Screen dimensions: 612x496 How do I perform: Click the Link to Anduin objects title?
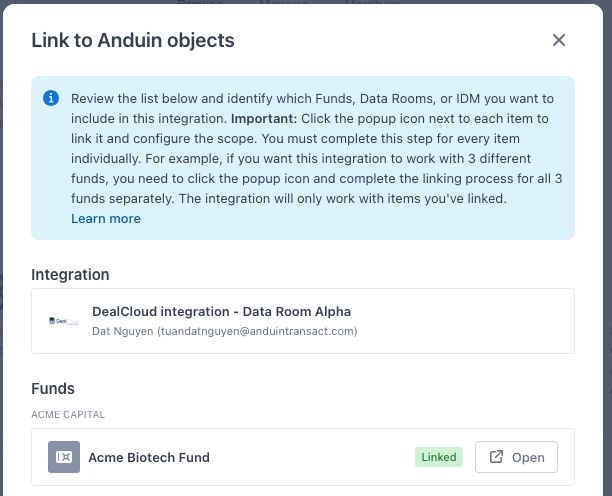133,41
